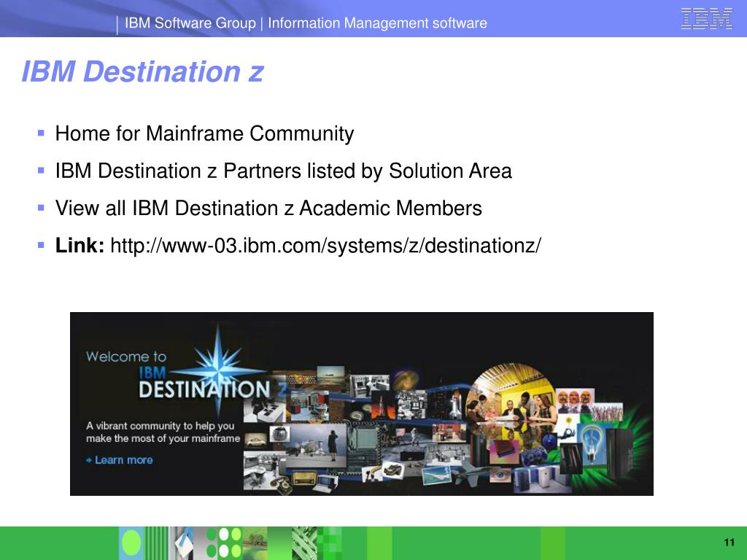The width and height of the screenshot is (747, 560).
Task: Click the bold 'Link:' label
Action: [80, 246]
